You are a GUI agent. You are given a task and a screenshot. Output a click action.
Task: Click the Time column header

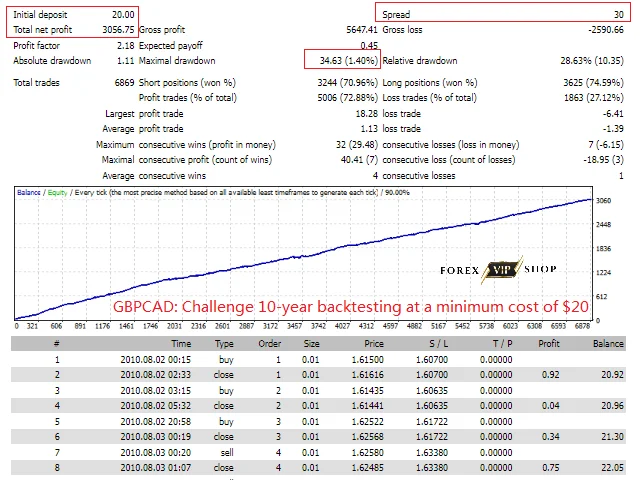[181, 344]
